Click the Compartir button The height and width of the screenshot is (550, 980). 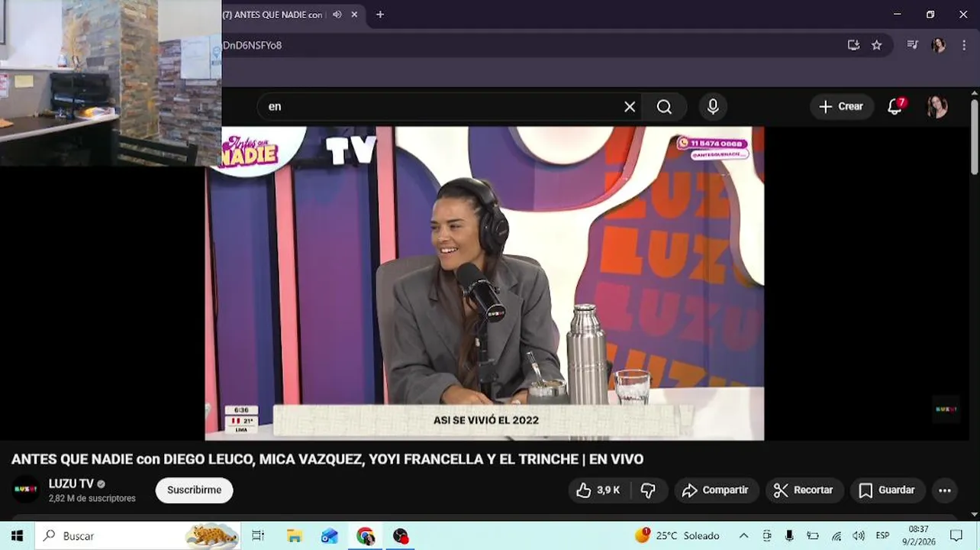click(716, 490)
